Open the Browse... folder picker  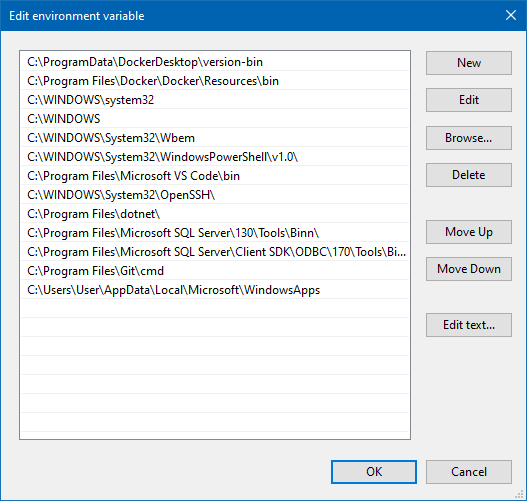[x=469, y=138]
